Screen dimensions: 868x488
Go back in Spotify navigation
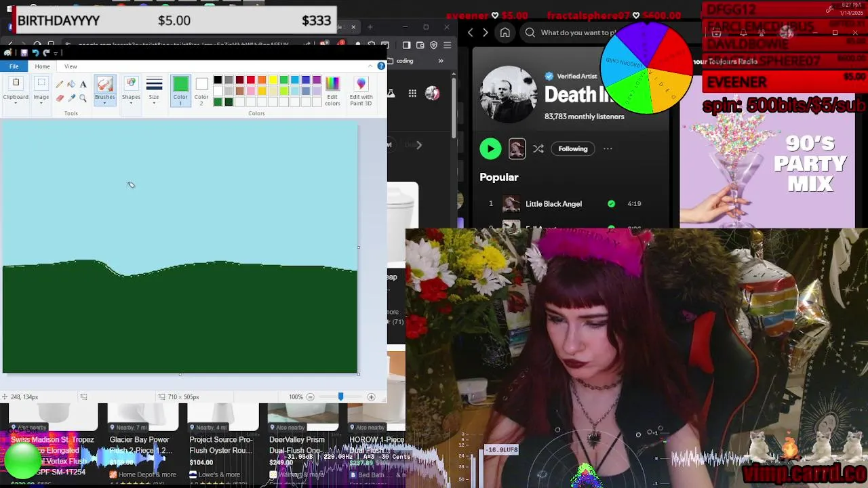click(x=471, y=33)
